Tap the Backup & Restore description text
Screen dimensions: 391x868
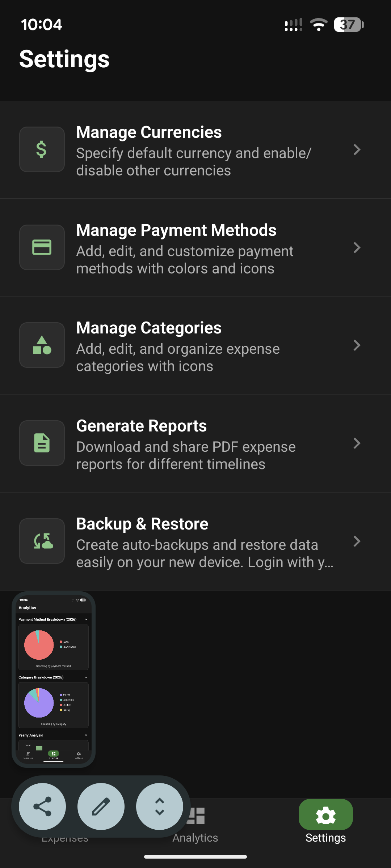coord(205,553)
